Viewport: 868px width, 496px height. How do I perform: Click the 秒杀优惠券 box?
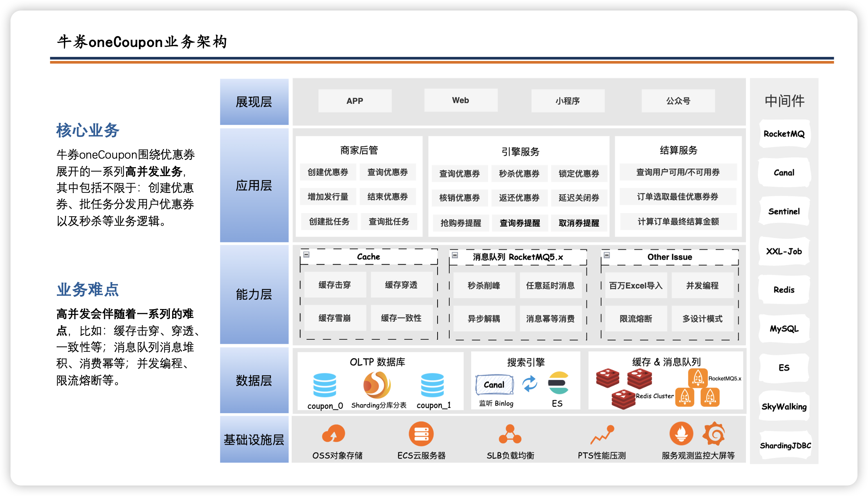519,173
